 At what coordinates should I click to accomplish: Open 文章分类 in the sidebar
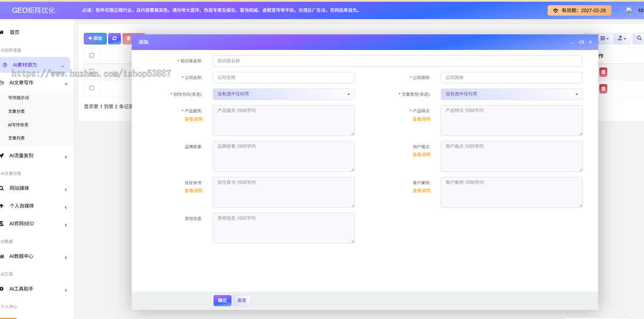(16, 112)
